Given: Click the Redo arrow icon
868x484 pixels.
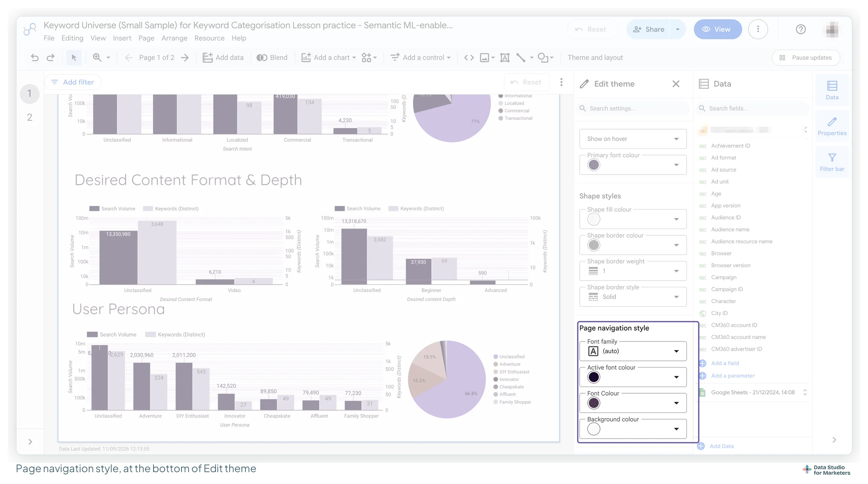Looking at the screenshot, I should click(51, 58).
